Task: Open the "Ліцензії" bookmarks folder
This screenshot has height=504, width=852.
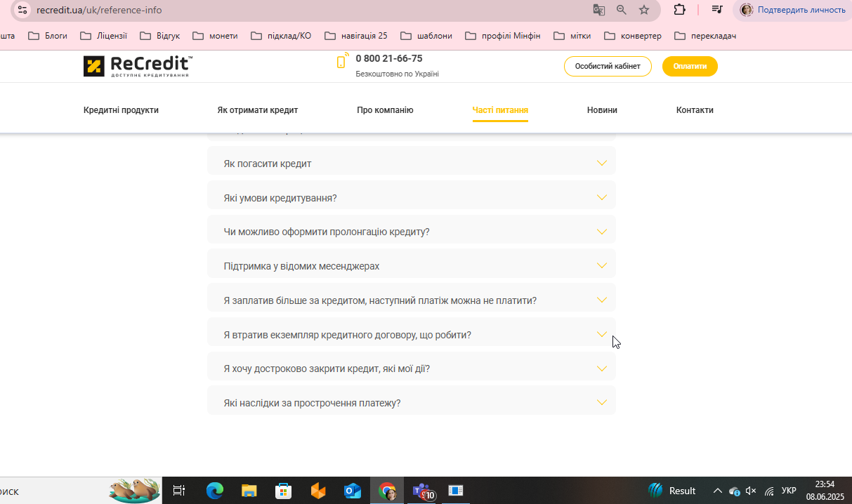Action: [x=103, y=36]
